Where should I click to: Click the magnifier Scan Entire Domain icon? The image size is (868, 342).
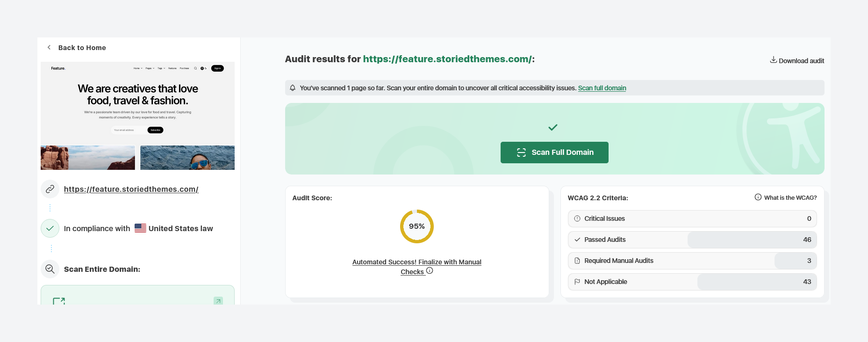click(50, 269)
